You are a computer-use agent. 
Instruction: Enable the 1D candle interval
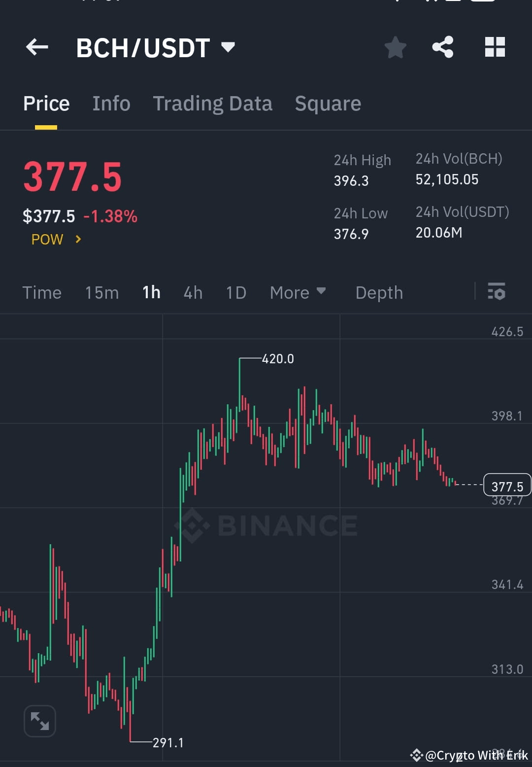coord(235,292)
